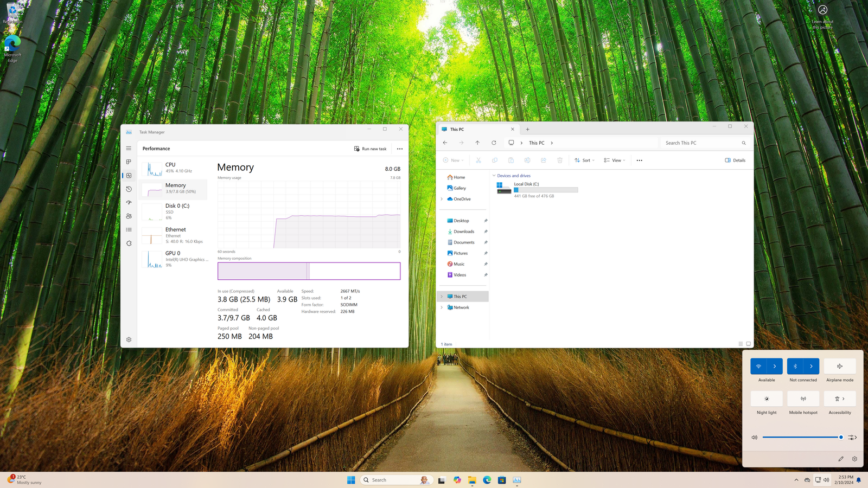Viewport: 868px width, 488px height.
Task: Toggle Wi-Fi in quick settings
Action: [758, 367]
